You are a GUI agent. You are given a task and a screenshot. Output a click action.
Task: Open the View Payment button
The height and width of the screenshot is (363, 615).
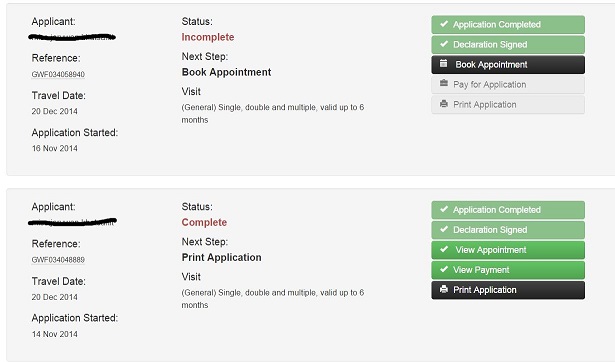pyautogui.click(x=508, y=270)
